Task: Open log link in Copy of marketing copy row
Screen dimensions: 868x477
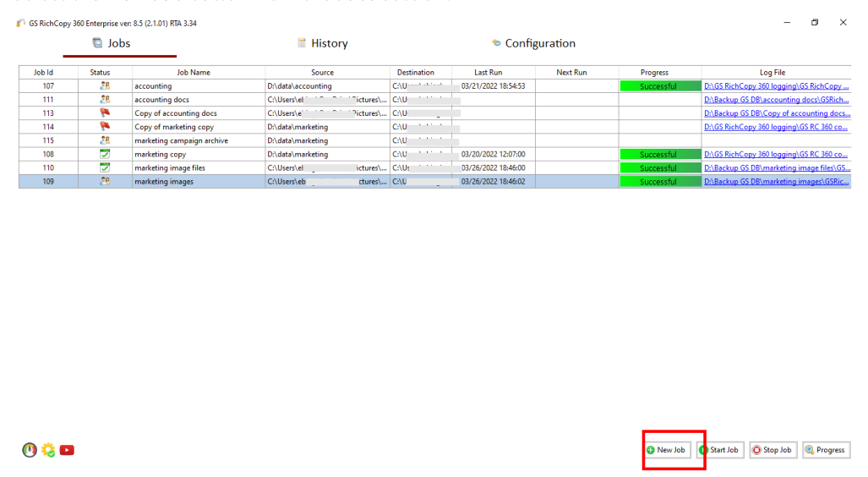Action: (776, 127)
